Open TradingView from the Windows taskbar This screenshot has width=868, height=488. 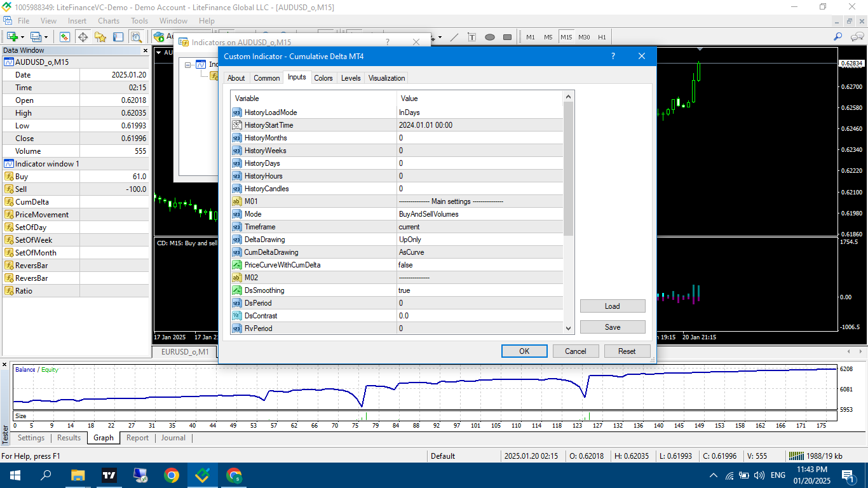tap(109, 475)
